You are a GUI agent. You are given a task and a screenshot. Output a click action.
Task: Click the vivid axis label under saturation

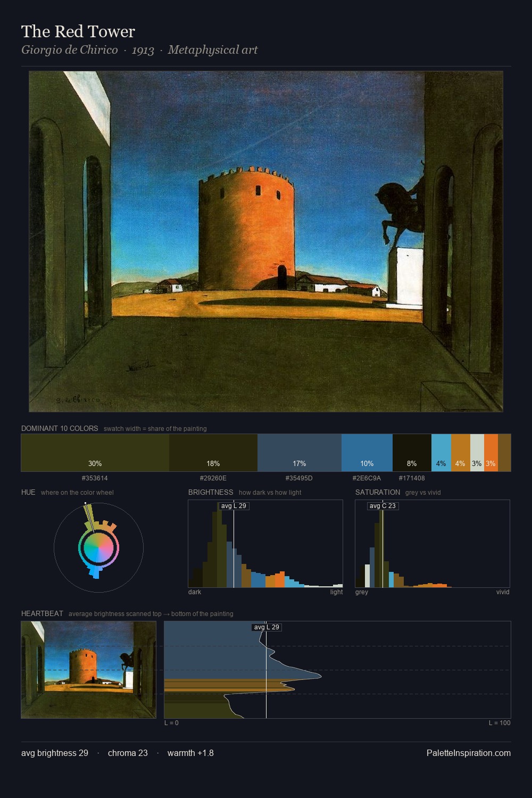click(x=503, y=592)
